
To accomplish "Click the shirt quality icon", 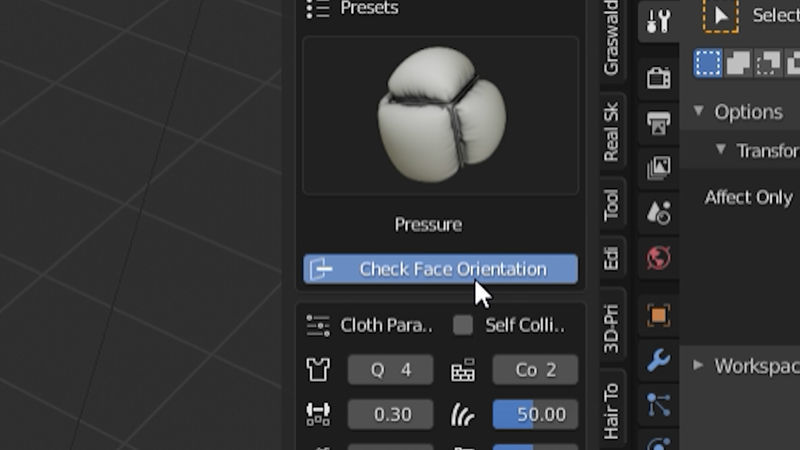I will (x=318, y=369).
